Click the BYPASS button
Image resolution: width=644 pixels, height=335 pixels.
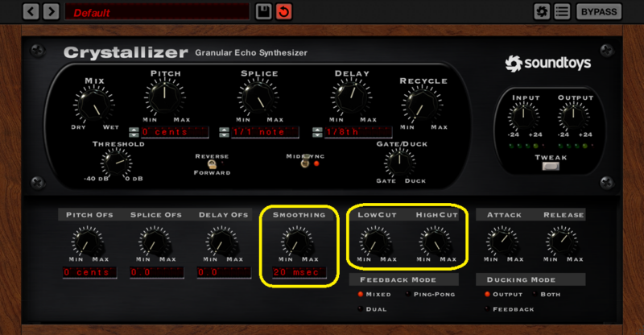tap(599, 11)
